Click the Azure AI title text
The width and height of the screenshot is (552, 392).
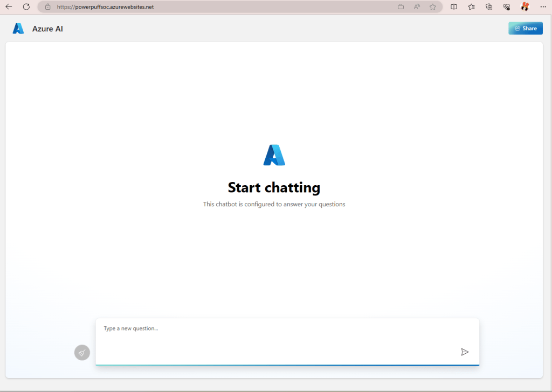pyautogui.click(x=47, y=29)
